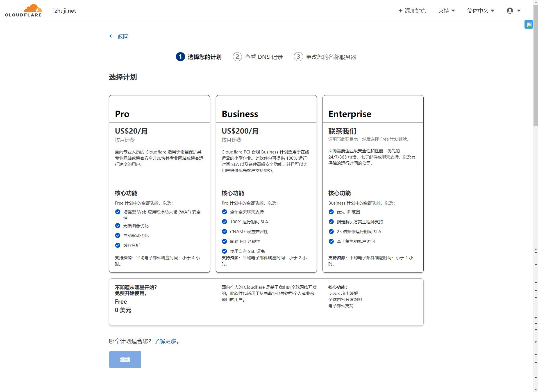The height and width of the screenshot is (392, 538).
Task: Click the US$200/月 price text
Action: tap(240, 131)
